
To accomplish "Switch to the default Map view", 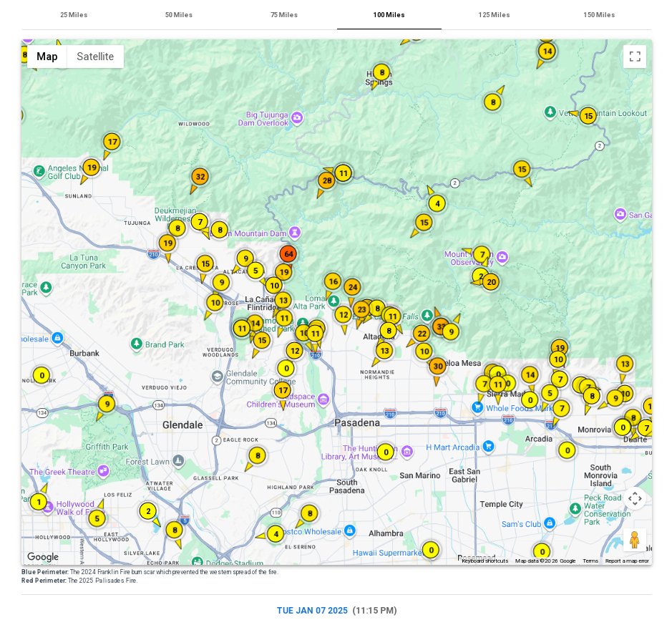I will (x=47, y=57).
